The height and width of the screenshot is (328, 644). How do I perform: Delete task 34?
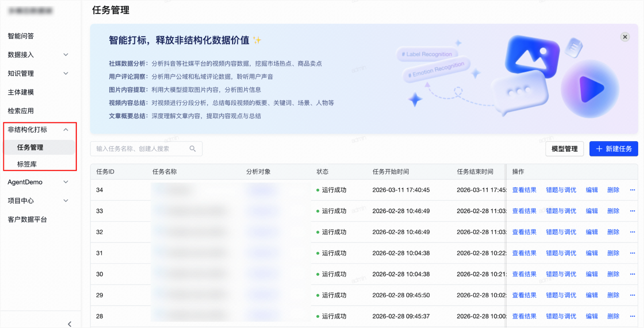pos(613,190)
